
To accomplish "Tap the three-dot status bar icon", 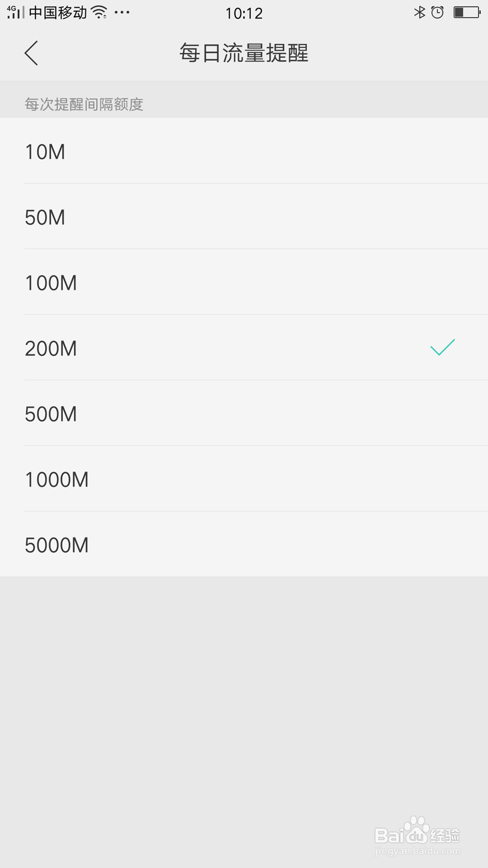I will pyautogui.click(x=122, y=12).
